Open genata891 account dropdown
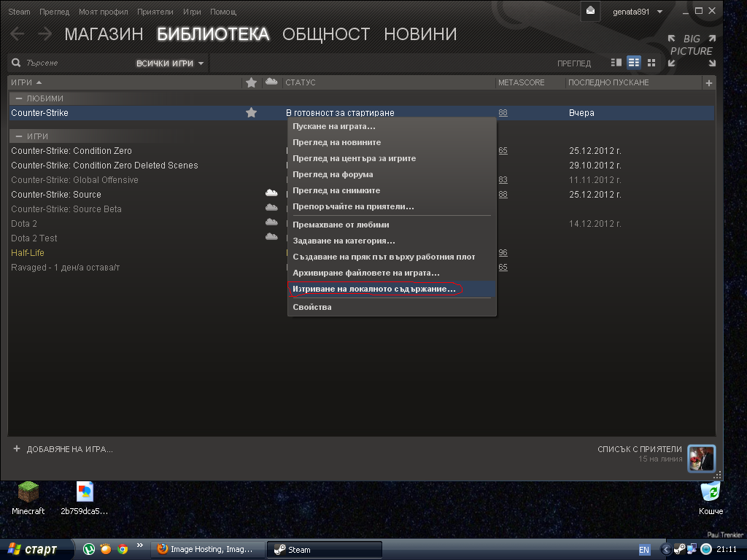Image resolution: width=747 pixels, height=560 pixels. [638, 12]
